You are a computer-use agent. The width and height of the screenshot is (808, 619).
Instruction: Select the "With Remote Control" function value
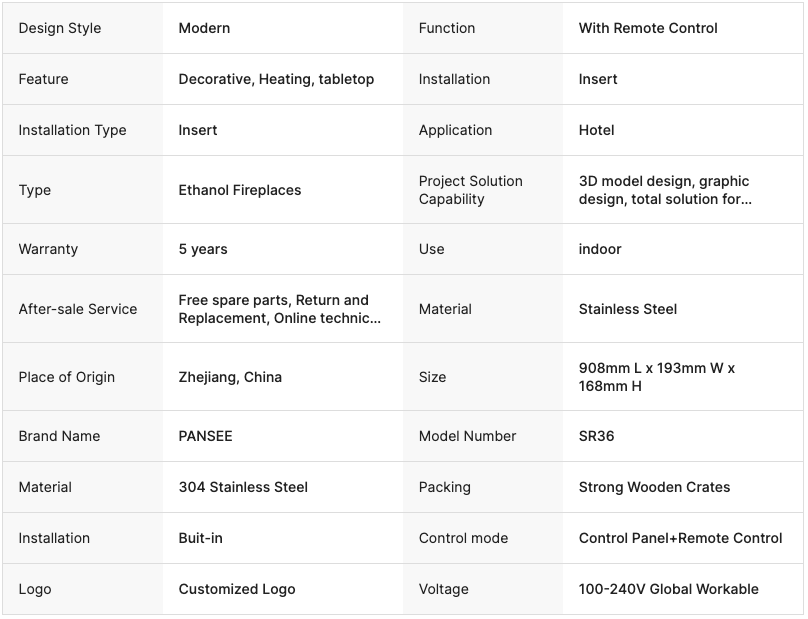click(648, 28)
